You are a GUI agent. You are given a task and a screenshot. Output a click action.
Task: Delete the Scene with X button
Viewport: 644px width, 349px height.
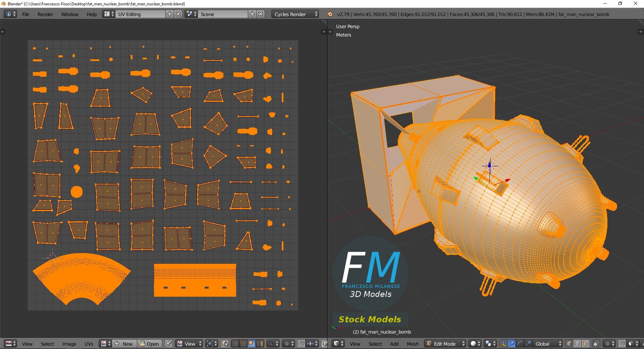[x=261, y=14]
